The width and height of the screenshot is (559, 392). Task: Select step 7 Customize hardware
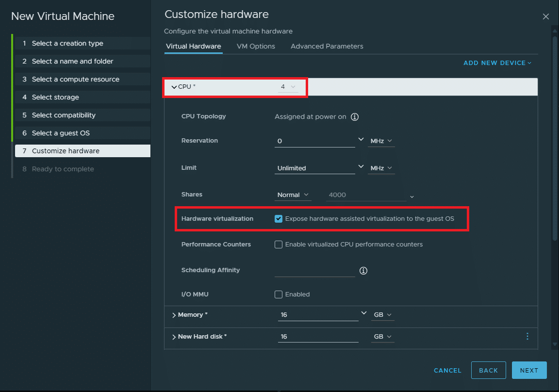tap(82, 151)
